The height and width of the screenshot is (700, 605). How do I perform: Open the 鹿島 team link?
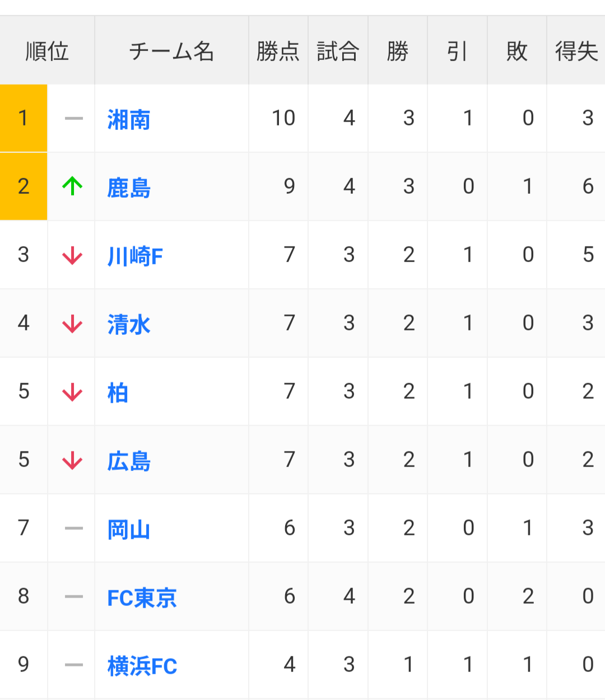click(129, 188)
